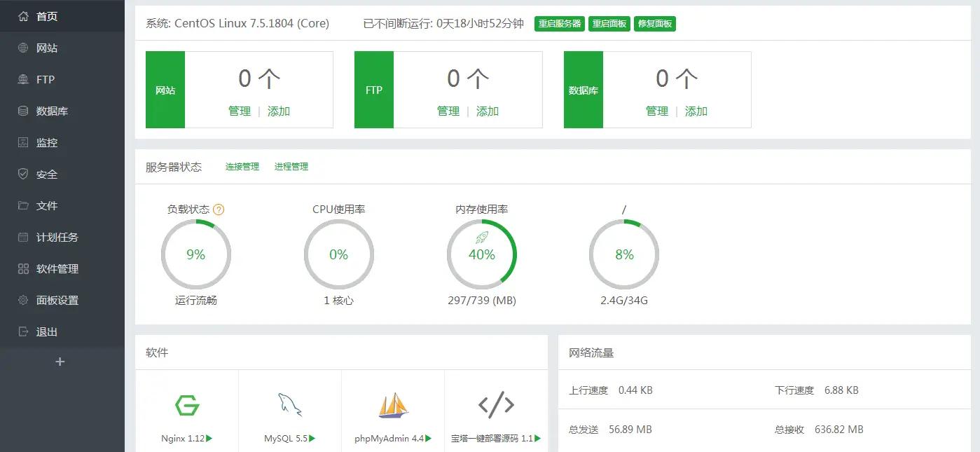The width and height of the screenshot is (980, 452).
Task: Open 首页 home in the sidebar
Action: [x=47, y=16]
